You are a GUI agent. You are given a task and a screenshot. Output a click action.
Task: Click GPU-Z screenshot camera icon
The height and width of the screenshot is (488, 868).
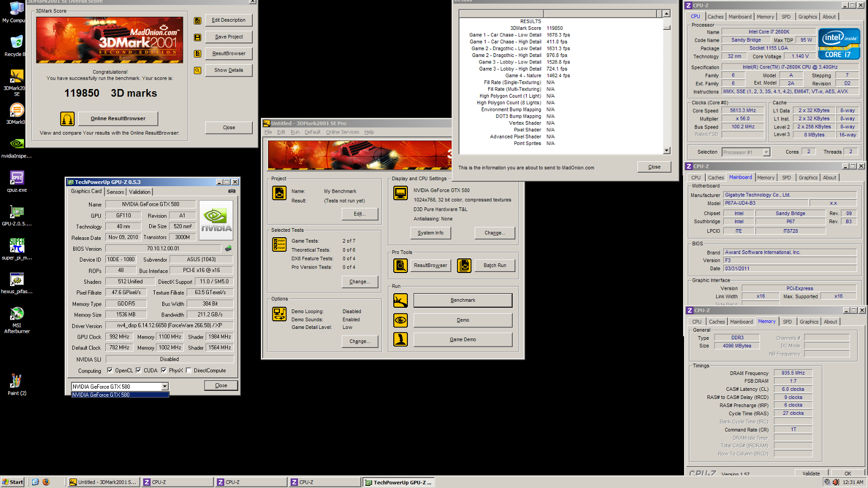(232, 191)
